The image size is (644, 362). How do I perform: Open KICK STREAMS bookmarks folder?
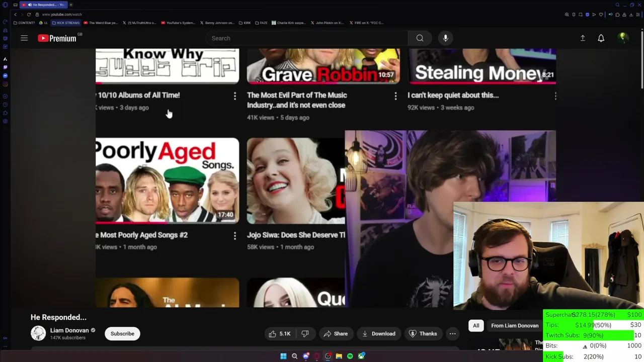pos(66,23)
